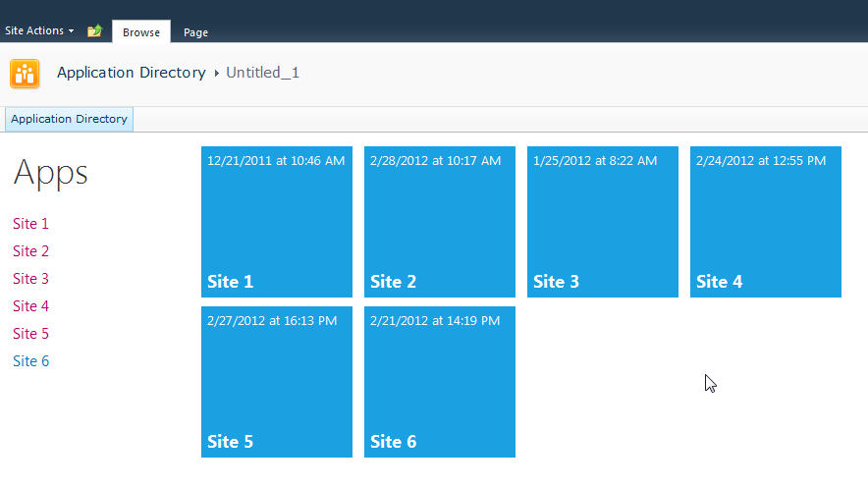Screen dimensions: 868x488
Task: Click the orange site logo icon
Action: (x=25, y=74)
